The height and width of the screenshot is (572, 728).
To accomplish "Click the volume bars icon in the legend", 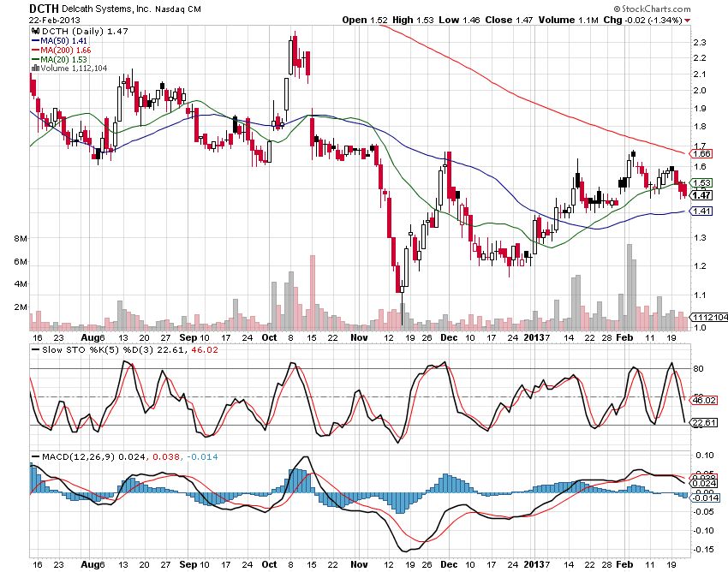I will tap(35, 68).
